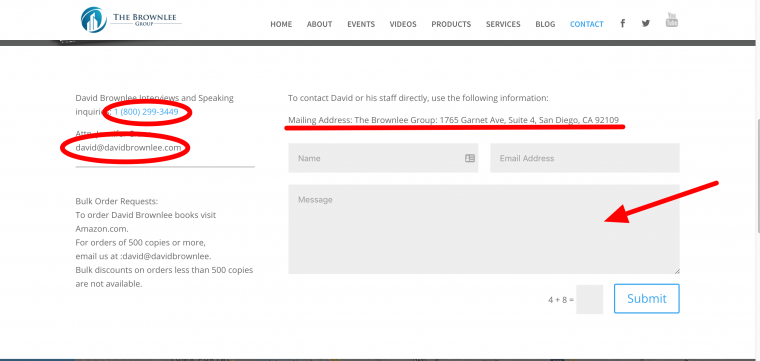
Task: Go to the HOME menu item
Action: pyautogui.click(x=281, y=24)
